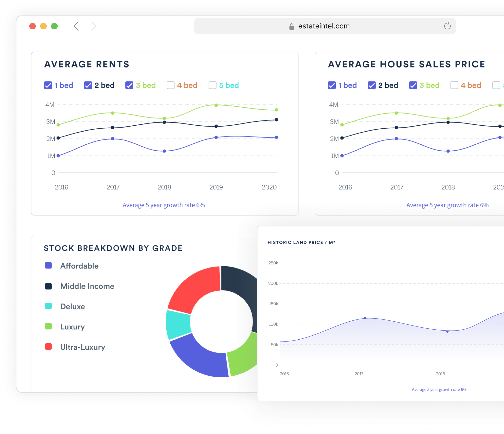Click the Ultra-Luxury legend label

coord(83,347)
